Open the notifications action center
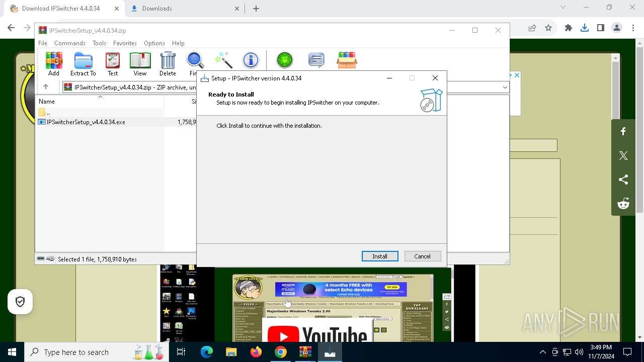 [x=627, y=352]
